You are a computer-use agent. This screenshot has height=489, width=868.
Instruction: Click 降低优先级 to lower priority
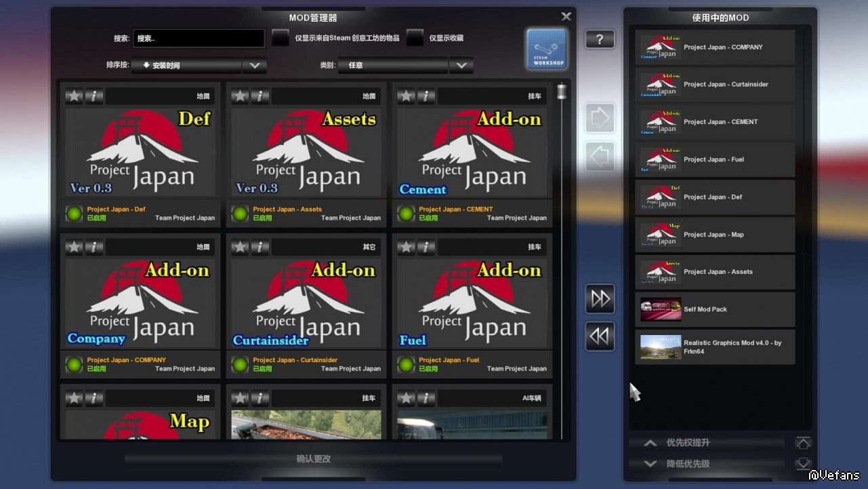[x=707, y=465]
